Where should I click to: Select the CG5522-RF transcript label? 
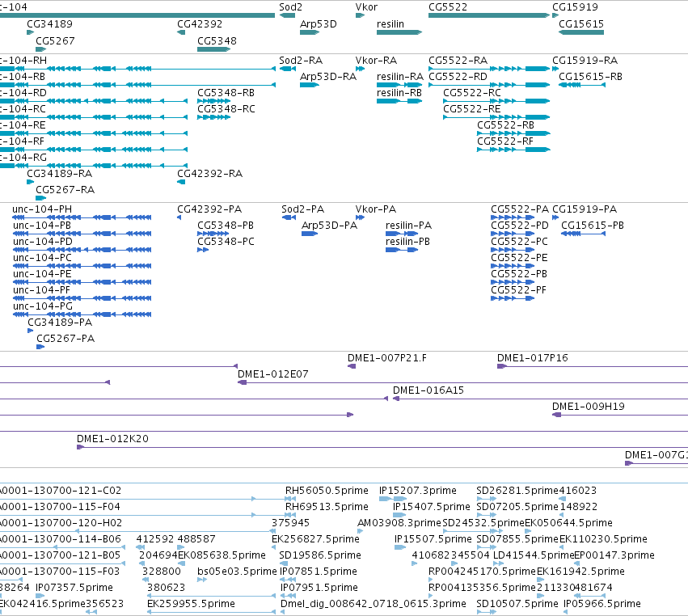pos(505,141)
